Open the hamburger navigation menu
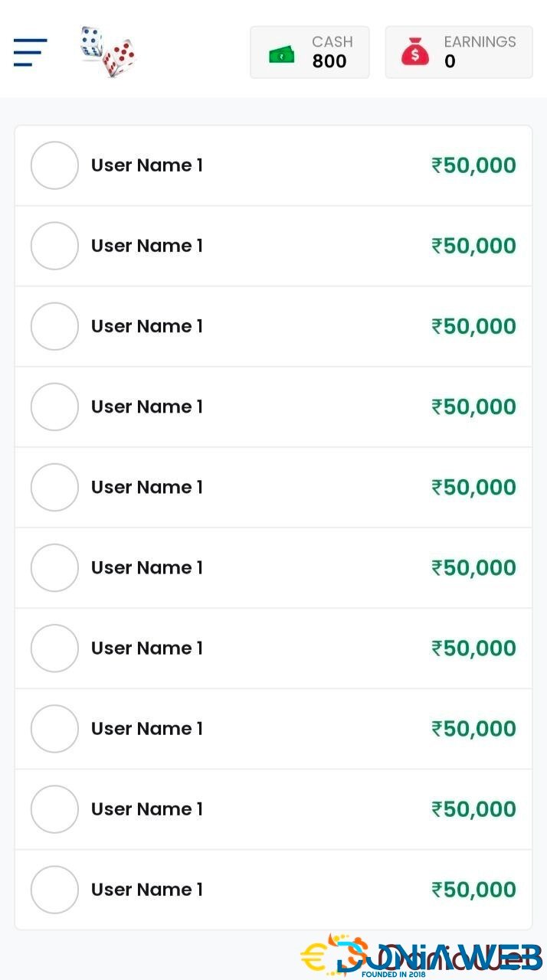547x980 pixels. point(31,52)
